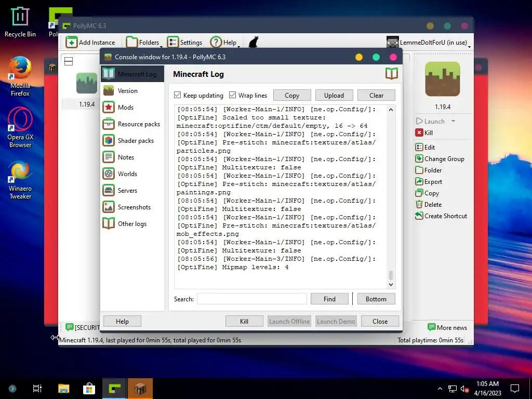Click the PollyMC taskbar icon

click(115, 389)
